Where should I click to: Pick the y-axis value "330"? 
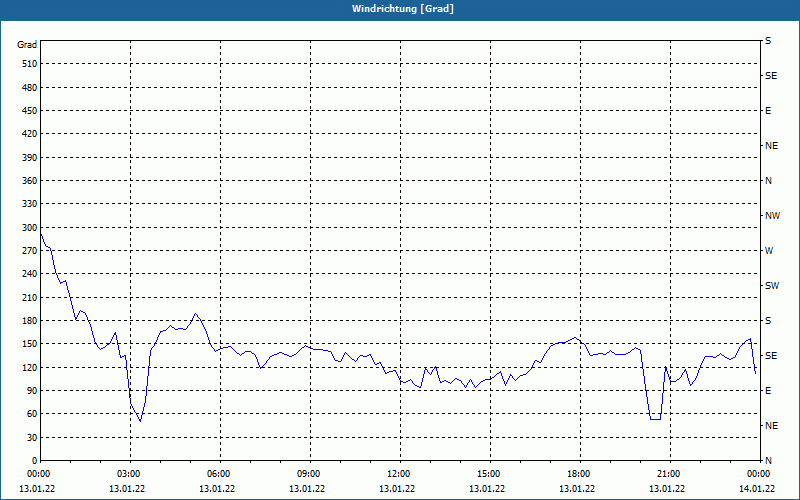[30, 204]
